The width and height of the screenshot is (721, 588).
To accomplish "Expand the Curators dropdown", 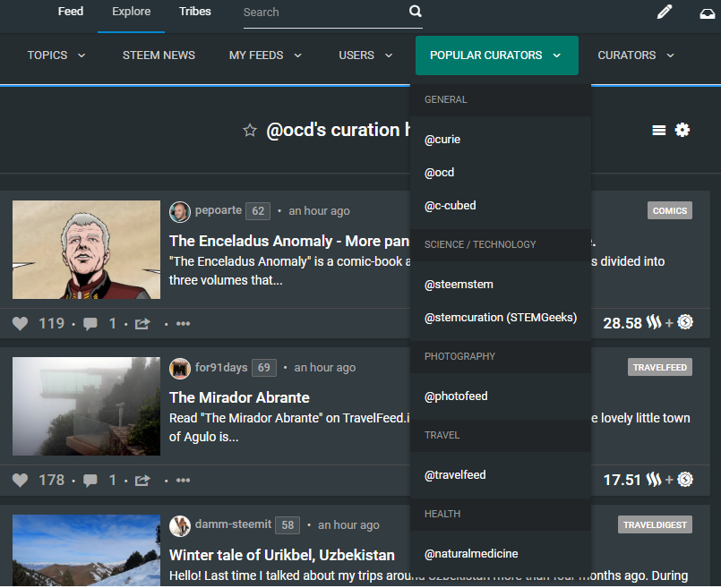I will [x=636, y=55].
